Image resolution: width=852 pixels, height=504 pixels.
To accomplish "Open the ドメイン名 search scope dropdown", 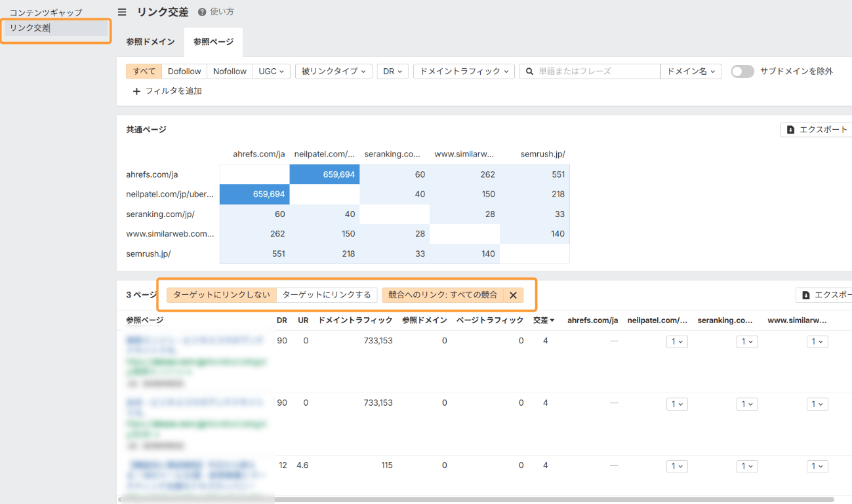I will pyautogui.click(x=691, y=71).
